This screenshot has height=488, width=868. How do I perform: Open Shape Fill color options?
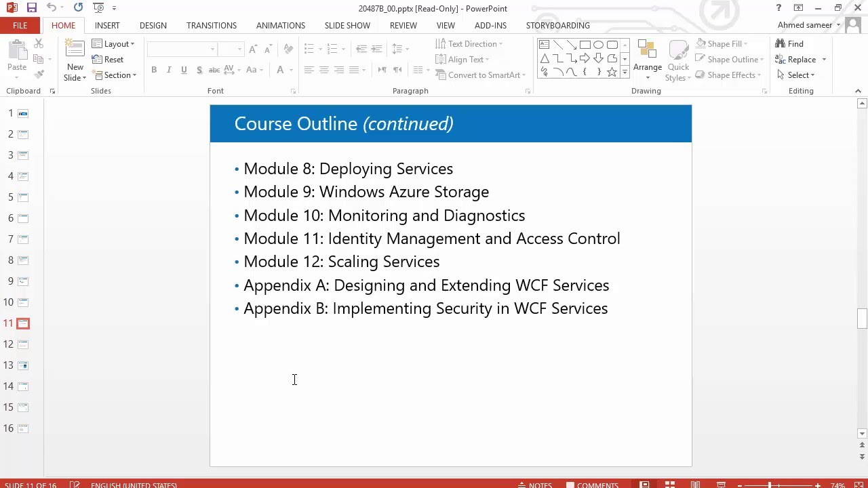tap(722, 44)
